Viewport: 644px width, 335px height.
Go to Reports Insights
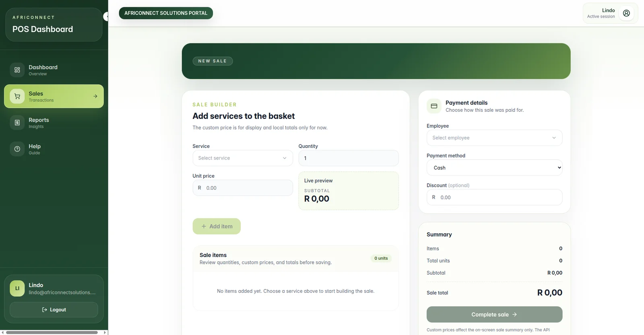[x=54, y=123]
